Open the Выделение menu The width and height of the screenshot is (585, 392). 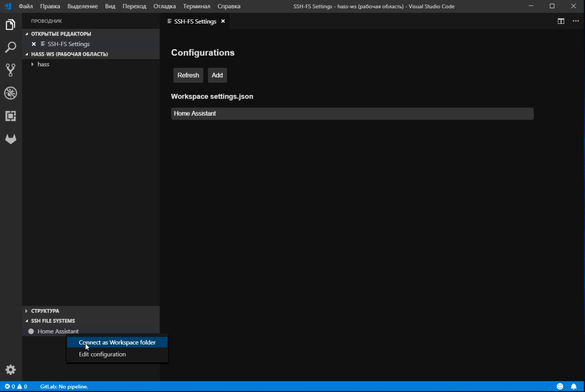(x=83, y=6)
